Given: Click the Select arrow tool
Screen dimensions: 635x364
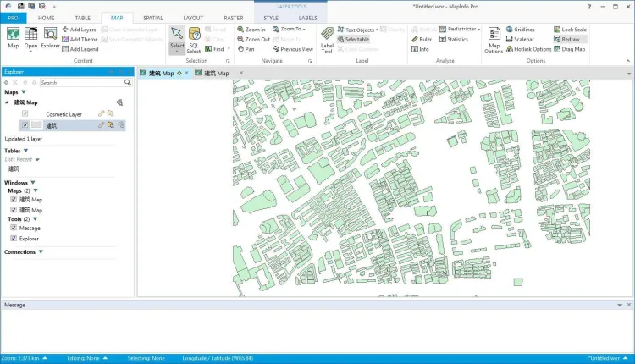Looking at the screenshot, I should click(x=176, y=35).
